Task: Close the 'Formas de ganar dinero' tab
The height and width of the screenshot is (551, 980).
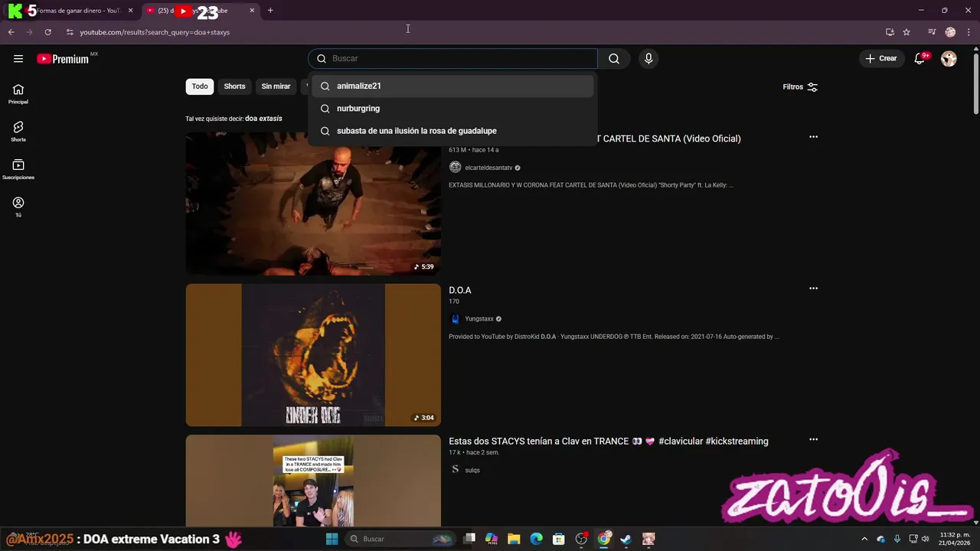Action: [130, 11]
